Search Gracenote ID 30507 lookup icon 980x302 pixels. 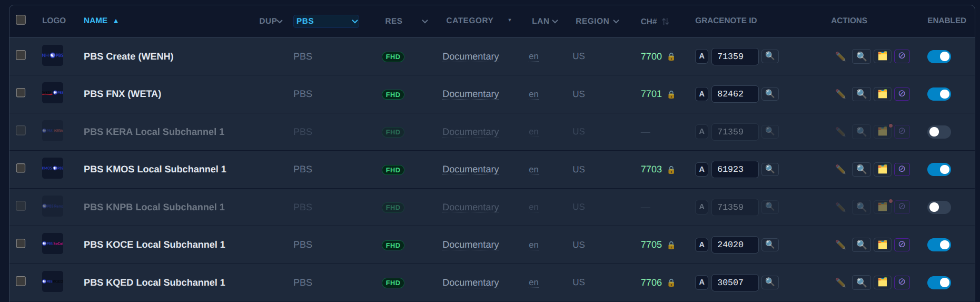point(770,281)
